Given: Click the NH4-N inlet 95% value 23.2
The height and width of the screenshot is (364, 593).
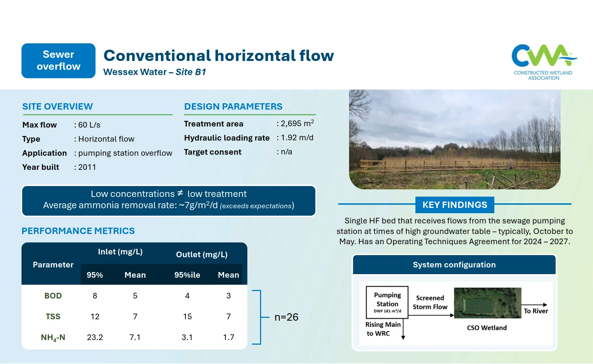Looking at the screenshot, I should [95, 337].
